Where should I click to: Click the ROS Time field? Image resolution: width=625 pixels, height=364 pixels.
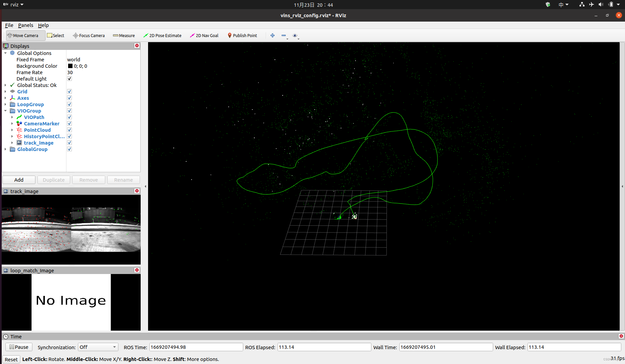pyautogui.click(x=196, y=347)
